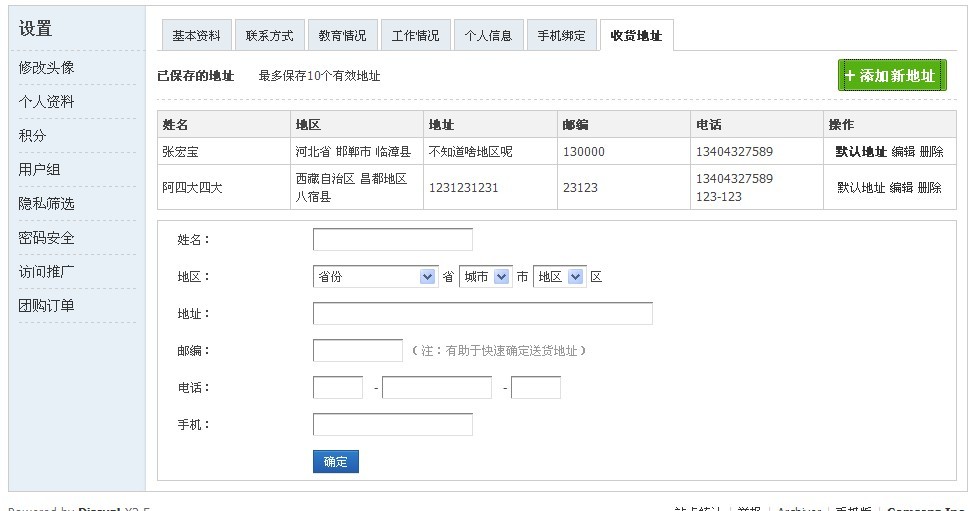The image size is (974, 511).
Task: Select the 收货地址 tab
Action: 636,35
